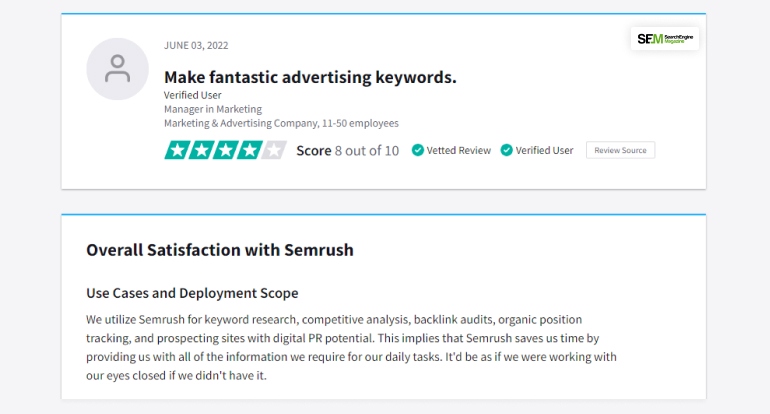Click the Vetted Review label text

tap(459, 150)
